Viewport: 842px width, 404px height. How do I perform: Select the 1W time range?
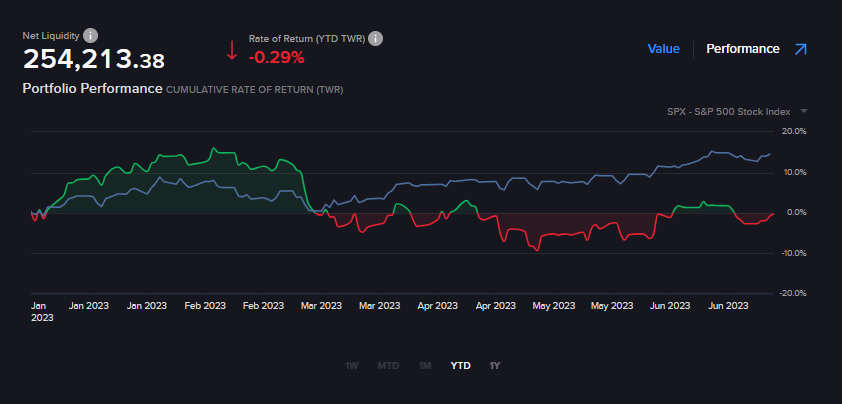pos(352,366)
